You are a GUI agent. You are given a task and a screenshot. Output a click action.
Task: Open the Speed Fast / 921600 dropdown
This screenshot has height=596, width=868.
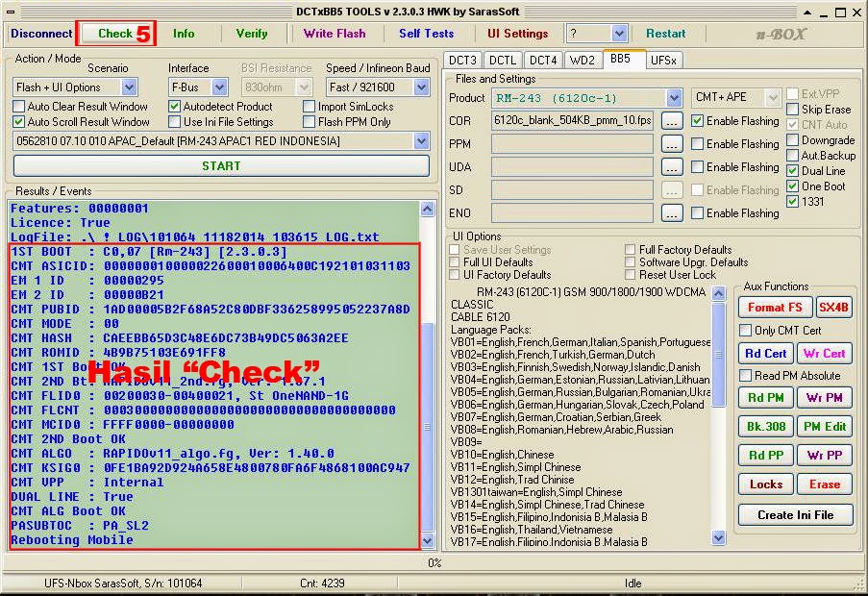(421, 87)
